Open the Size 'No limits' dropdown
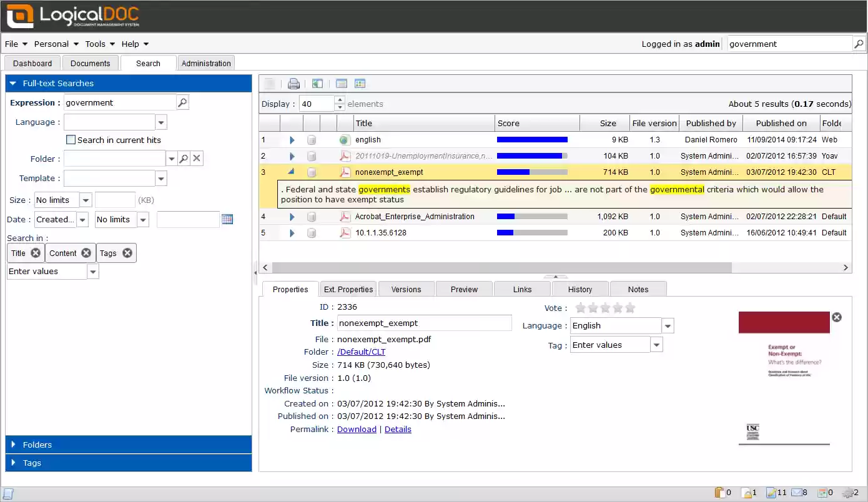The image size is (868, 502). click(x=86, y=200)
